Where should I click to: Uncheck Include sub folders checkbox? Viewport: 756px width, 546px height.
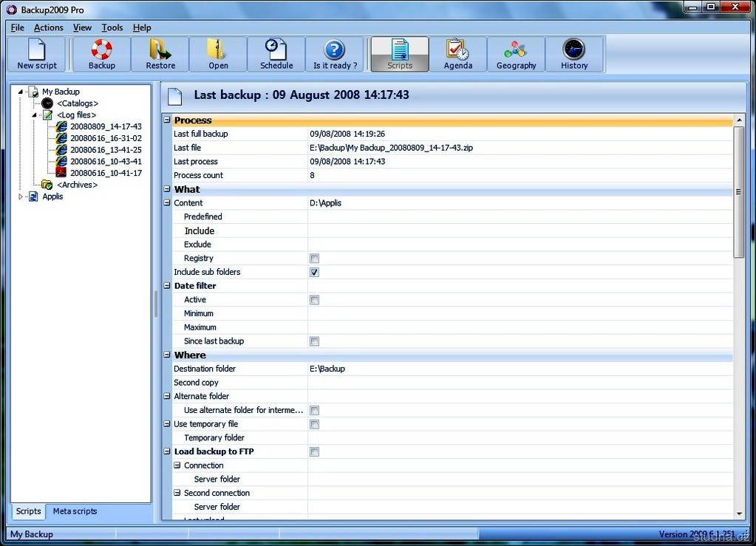point(314,273)
